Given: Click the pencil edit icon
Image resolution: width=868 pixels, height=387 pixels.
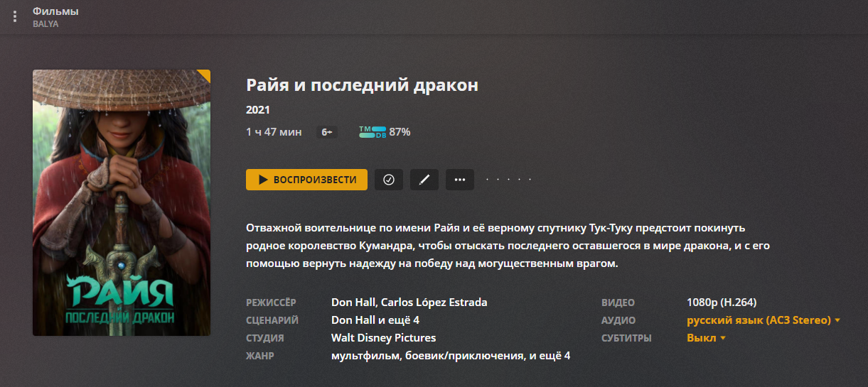Looking at the screenshot, I should click(424, 180).
